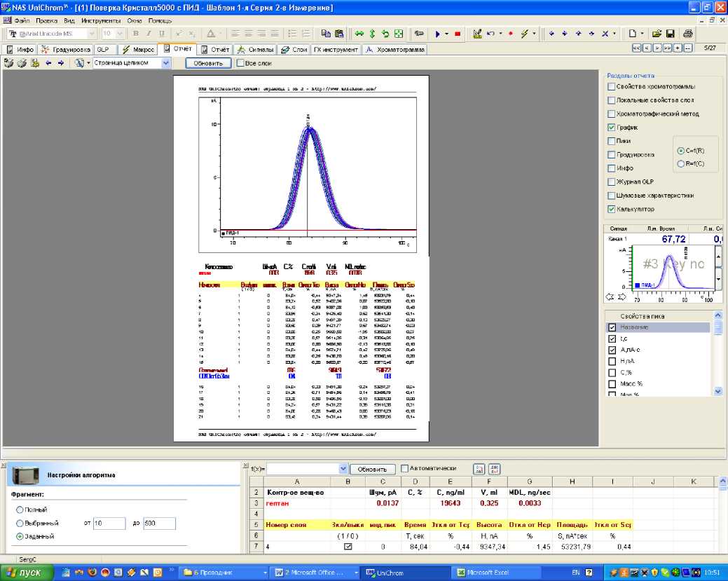Open a file with the folder icon

657,34
